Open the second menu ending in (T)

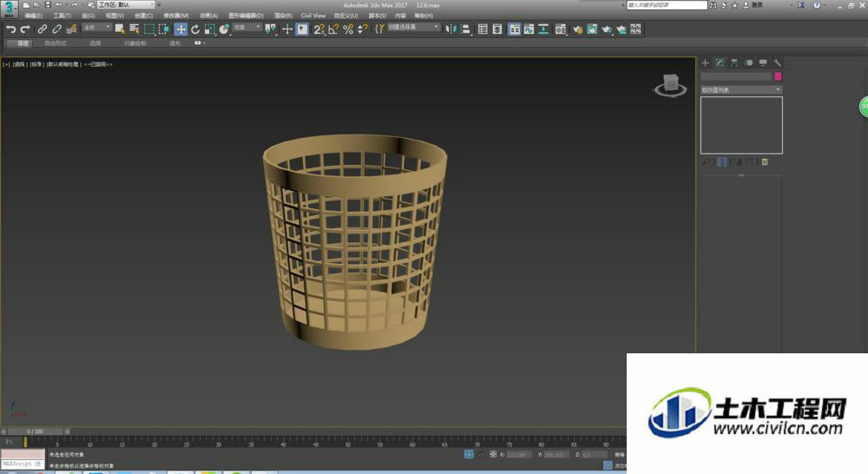(62, 16)
